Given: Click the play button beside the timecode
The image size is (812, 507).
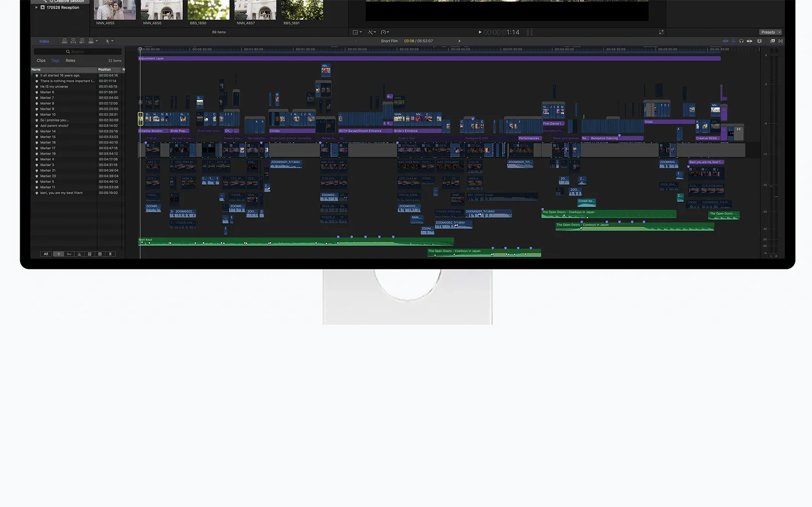Looking at the screenshot, I should click(x=480, y=32).
